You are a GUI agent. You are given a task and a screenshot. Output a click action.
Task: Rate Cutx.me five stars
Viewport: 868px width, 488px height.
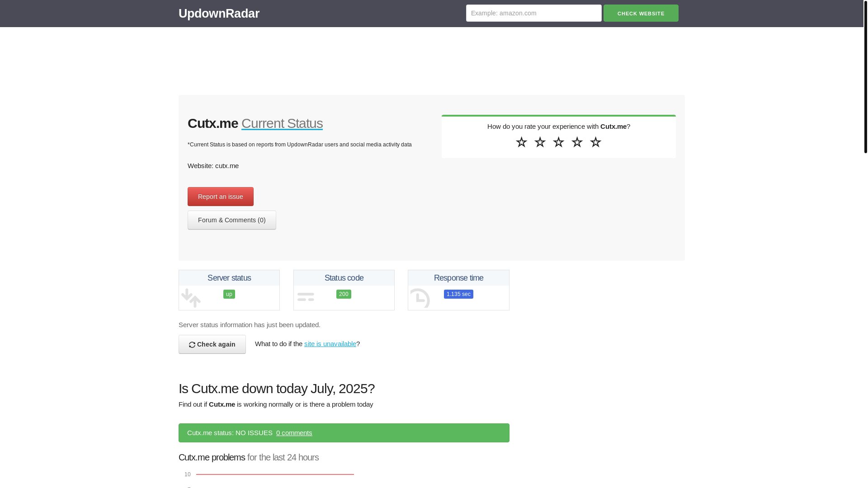(x=595, y=142)
